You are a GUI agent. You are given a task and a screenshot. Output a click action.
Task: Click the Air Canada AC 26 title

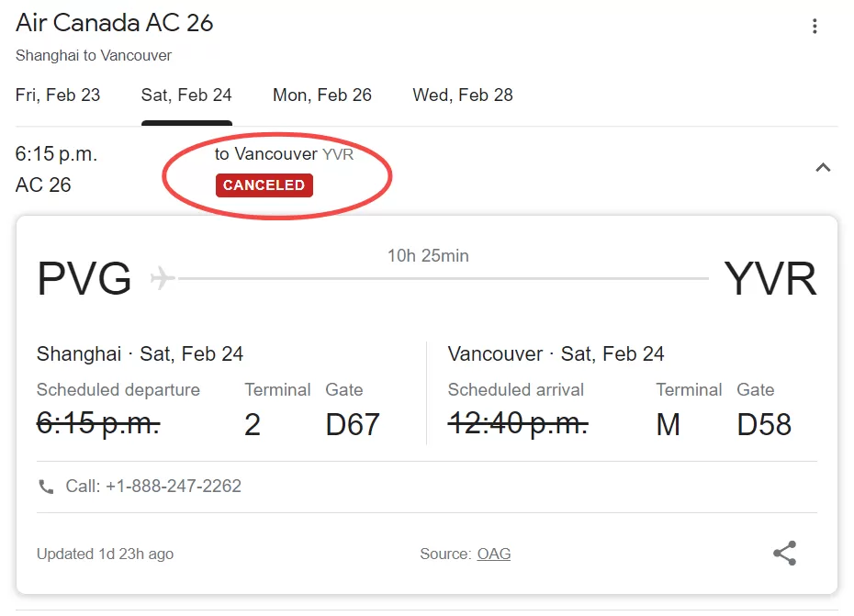(115, 23)
